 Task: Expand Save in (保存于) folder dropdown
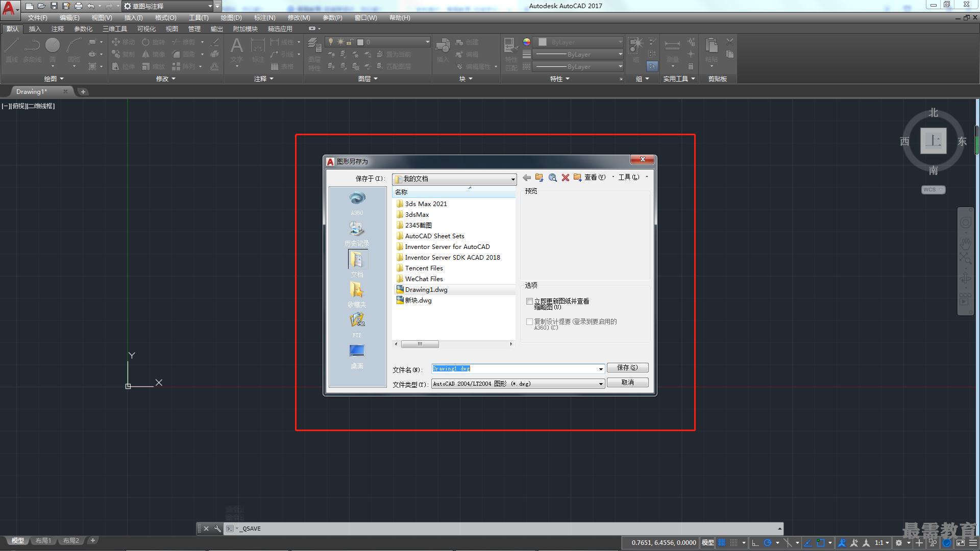513,179
